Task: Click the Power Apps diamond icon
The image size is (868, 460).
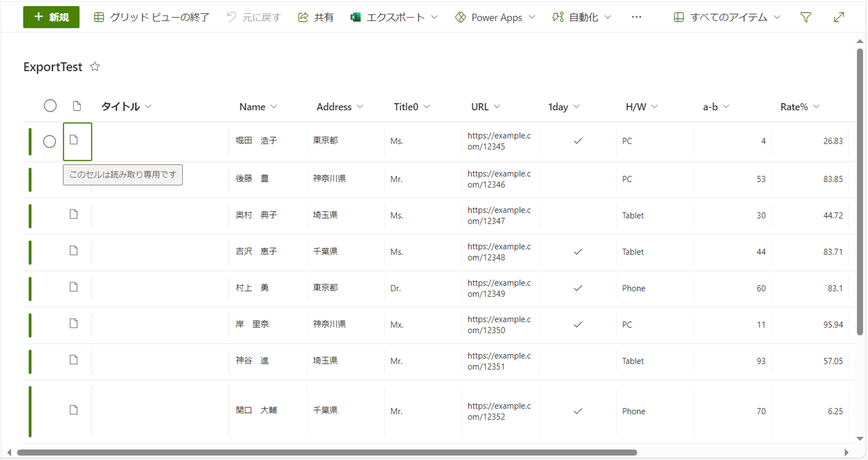Action: [460, 17]
